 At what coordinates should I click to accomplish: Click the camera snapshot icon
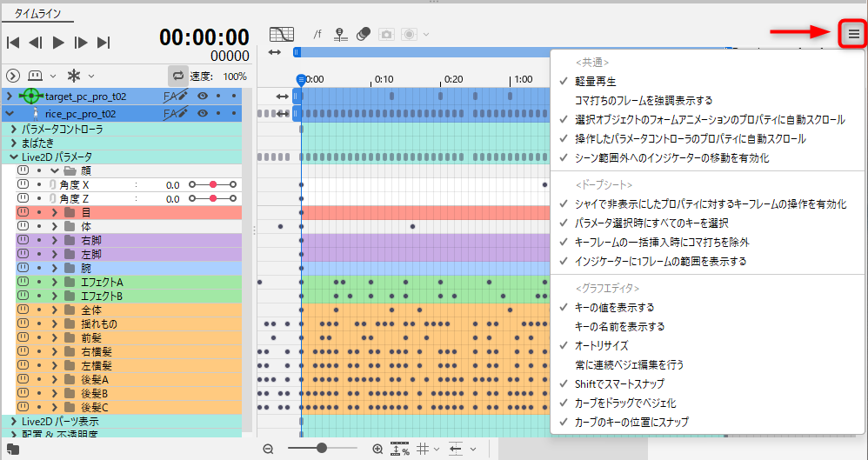[386, 34]
